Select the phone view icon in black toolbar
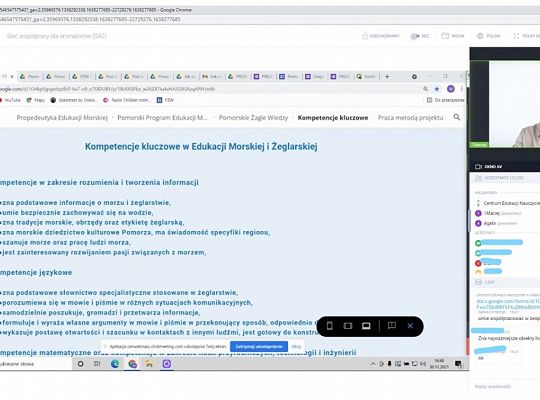 pyautogui.click(x=330, y=326)
